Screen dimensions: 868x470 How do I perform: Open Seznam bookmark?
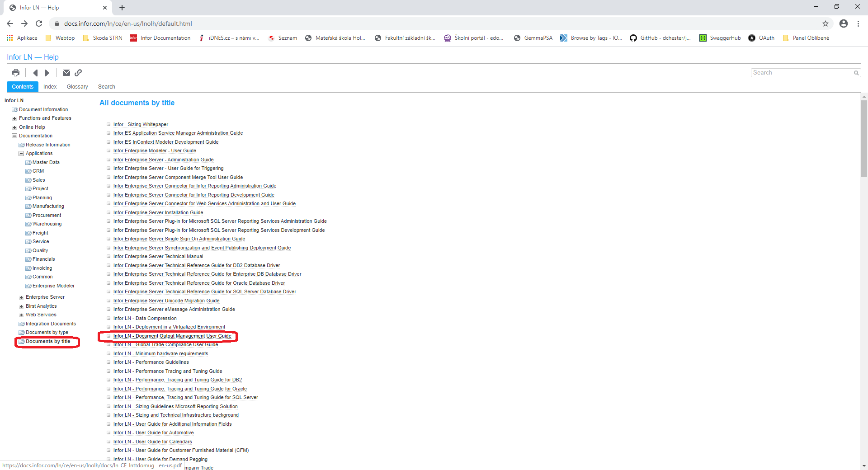pyautogui.click(x=283, y=38)
